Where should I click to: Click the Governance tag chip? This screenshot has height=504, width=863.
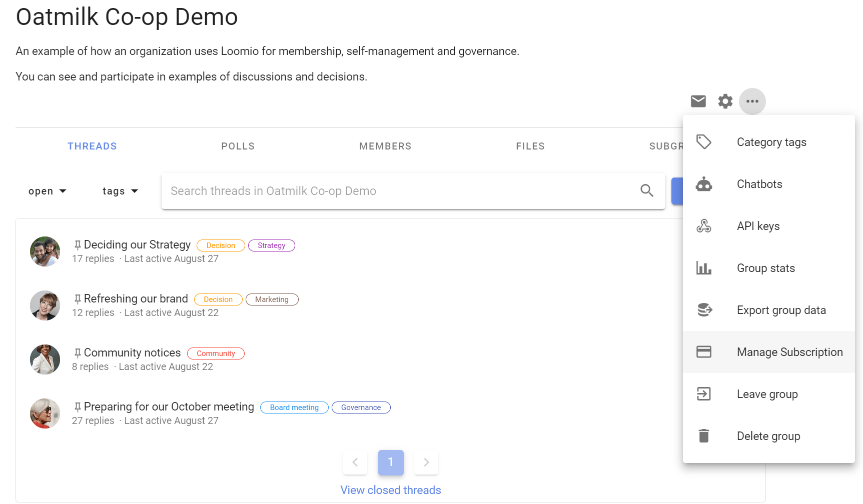[x=361, y=407]
